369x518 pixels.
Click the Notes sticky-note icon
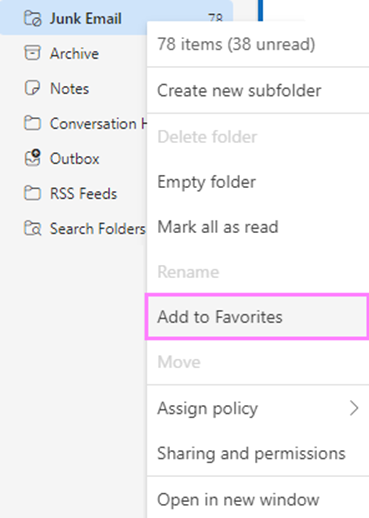[x=32, y=88]
